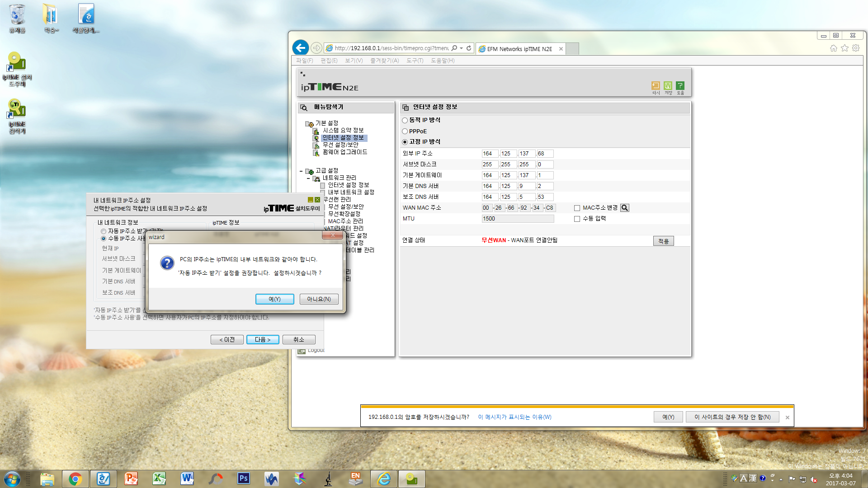Check the MAC주소 변경 checkbox
The height and width of the screenshot is (488, 868).
click(577, 208)
